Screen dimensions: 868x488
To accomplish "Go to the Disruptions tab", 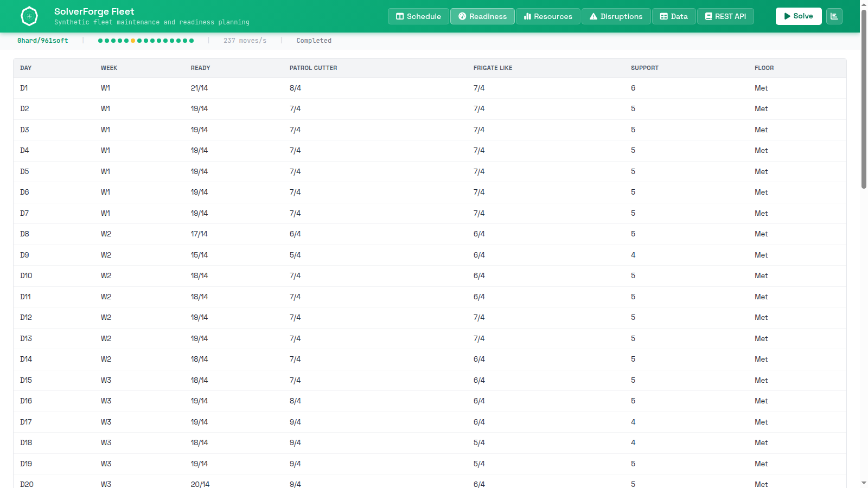I will [x=616, y=16].
